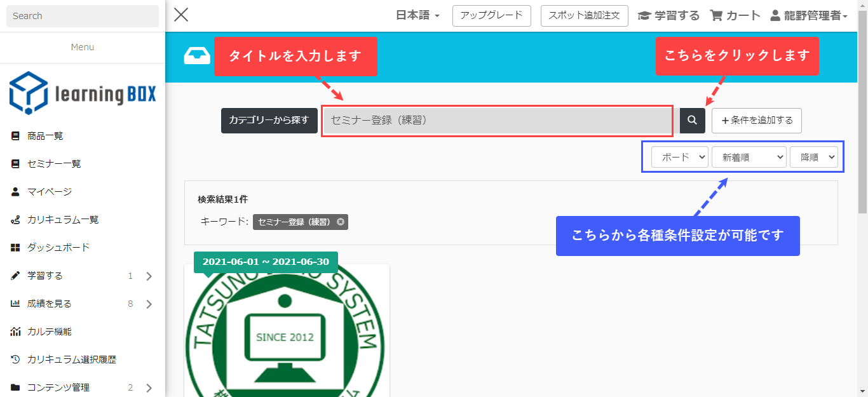Image resolution: width=868 pixels, height=397 pixels.
Task: Select カリキュラム一覧 in the sidebar
Action: click(62, 220)
